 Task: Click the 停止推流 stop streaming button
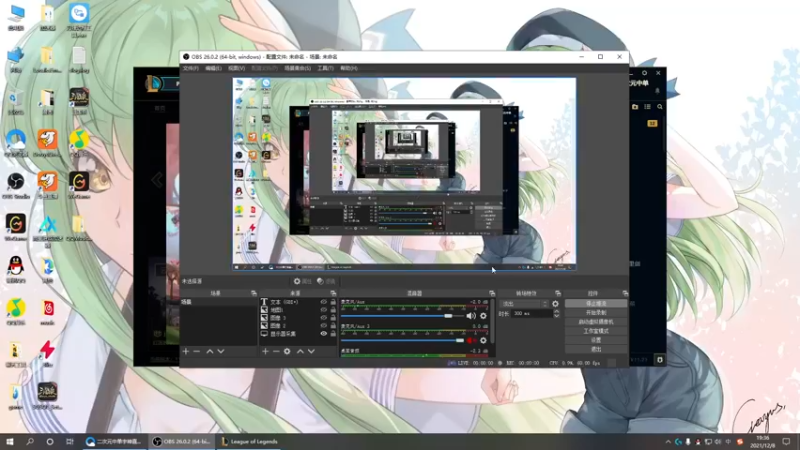coord(596,304)
